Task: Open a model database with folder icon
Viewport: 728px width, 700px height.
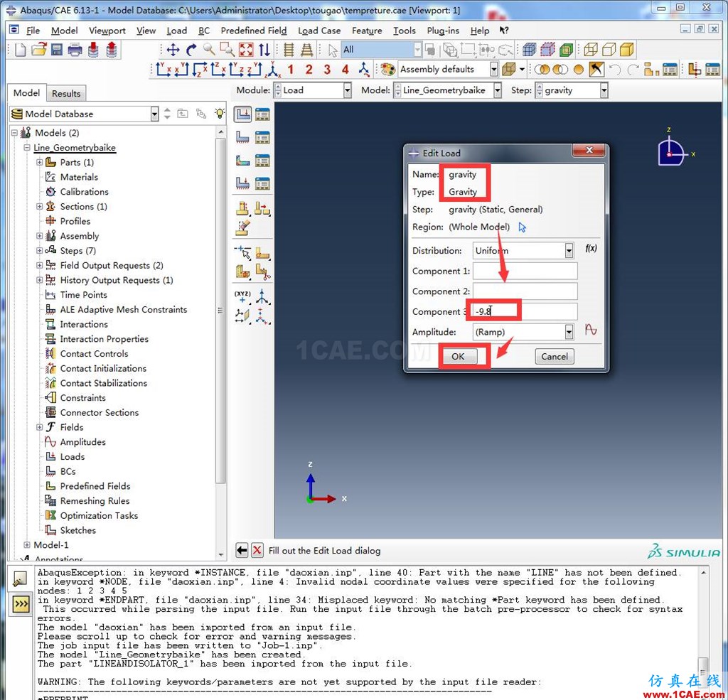Action: click(39, 50)
